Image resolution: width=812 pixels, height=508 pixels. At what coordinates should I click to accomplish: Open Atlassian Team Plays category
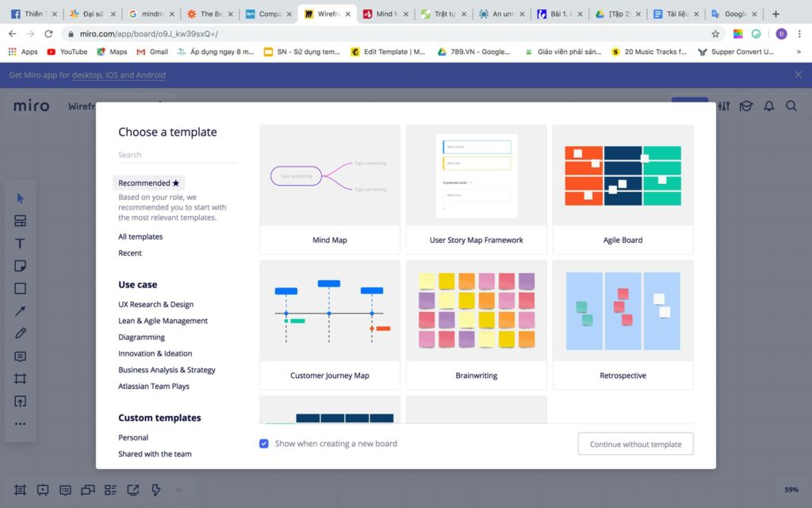154,387
